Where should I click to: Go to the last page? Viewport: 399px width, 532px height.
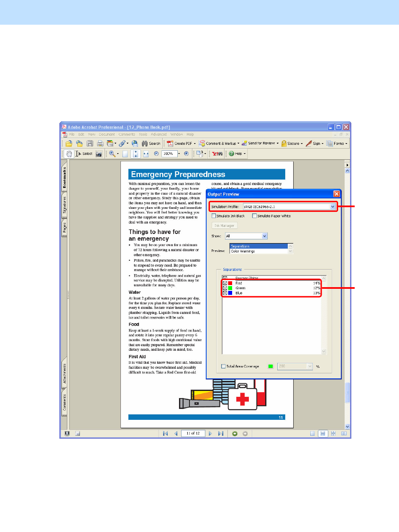(x=220, y=434)
